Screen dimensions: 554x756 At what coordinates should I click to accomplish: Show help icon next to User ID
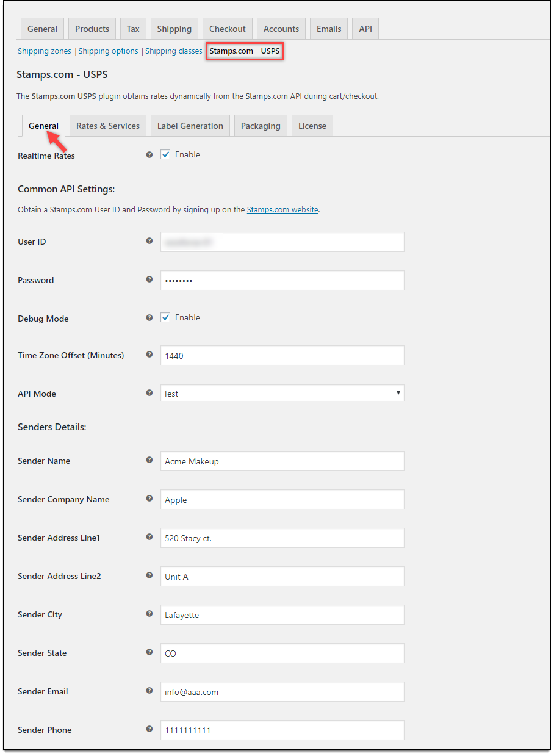click(149, 241)
